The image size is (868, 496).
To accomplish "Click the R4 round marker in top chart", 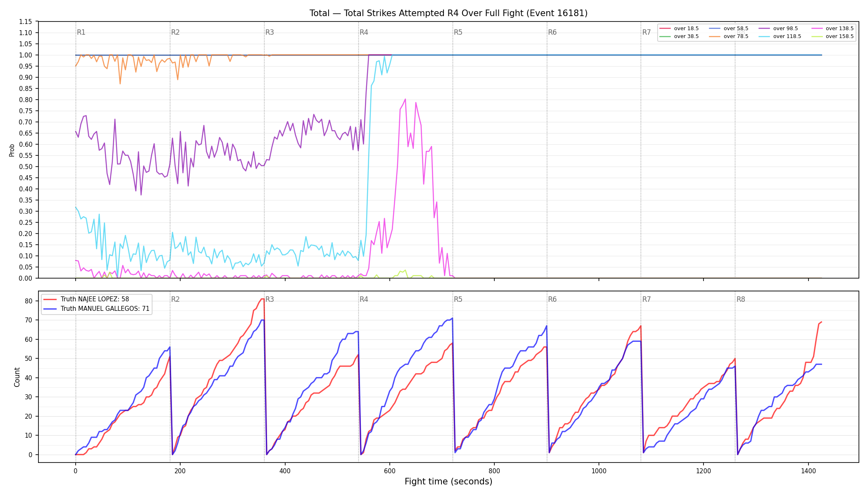I will tap(364, 32).
